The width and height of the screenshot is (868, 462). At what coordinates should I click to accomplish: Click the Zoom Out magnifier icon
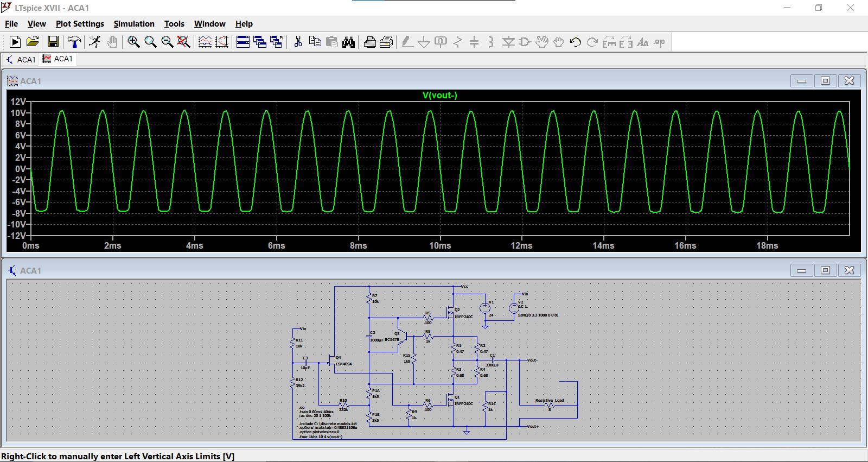[167, 42]
